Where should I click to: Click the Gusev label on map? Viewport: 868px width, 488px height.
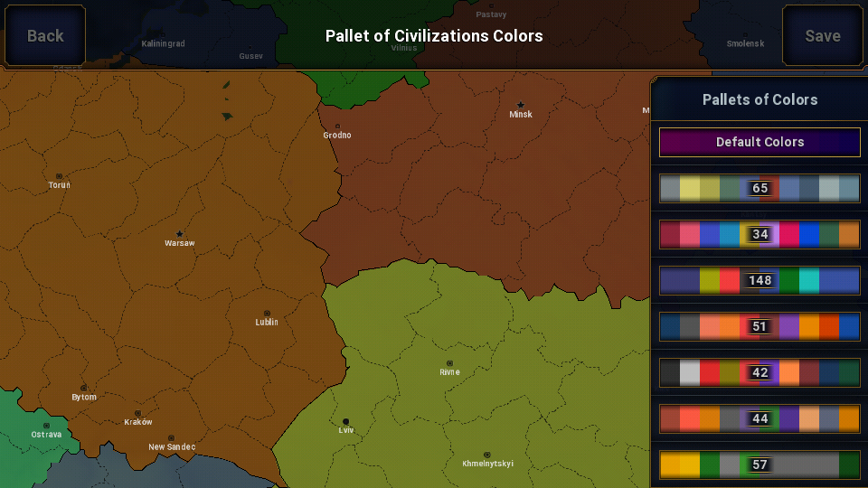(250, 56)
